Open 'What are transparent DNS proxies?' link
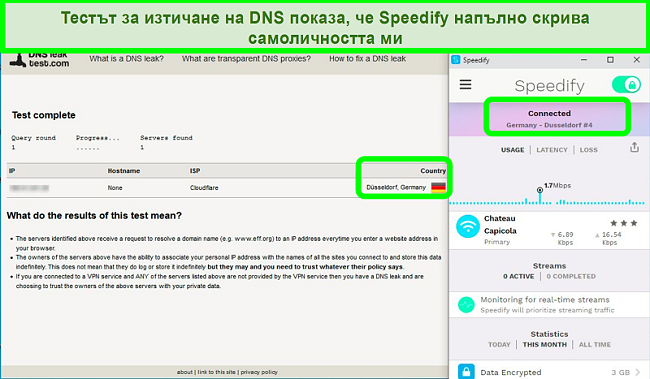This screenshot has height=379, width=650. point(246,59)
